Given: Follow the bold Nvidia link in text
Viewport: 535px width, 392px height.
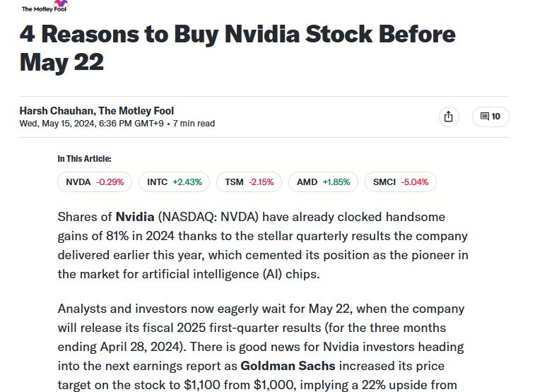Looking at the screenshot, I should click(x=135, y=216).
